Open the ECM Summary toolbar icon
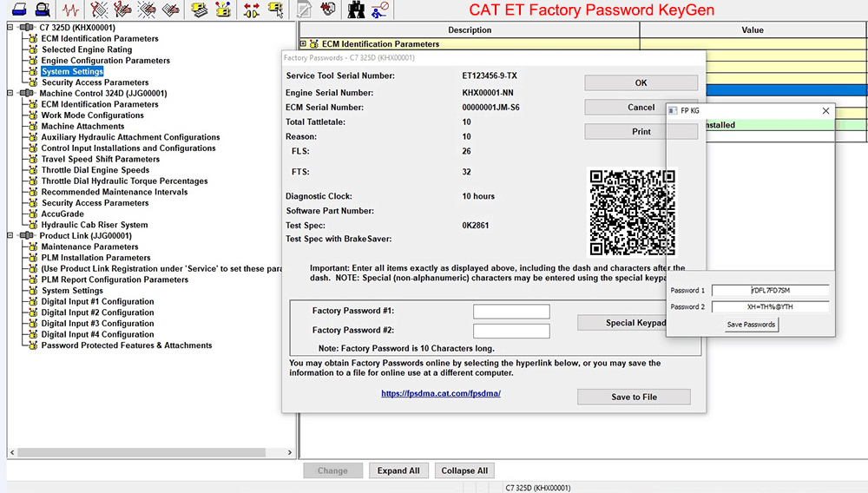Viewport: 868px width, 493px height. pos(200,9)
